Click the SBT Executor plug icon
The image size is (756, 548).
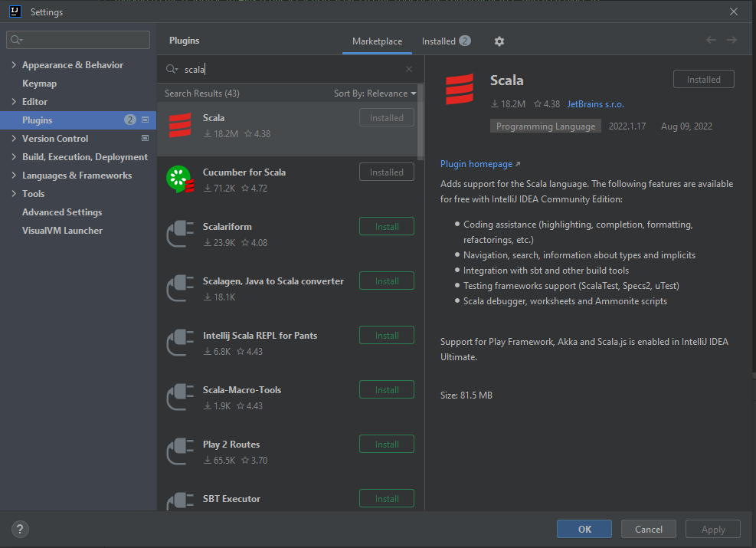(180, 501)
